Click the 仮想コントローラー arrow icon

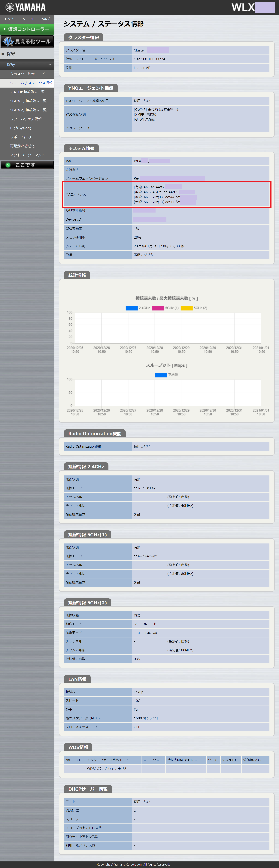tap(5, 29)
